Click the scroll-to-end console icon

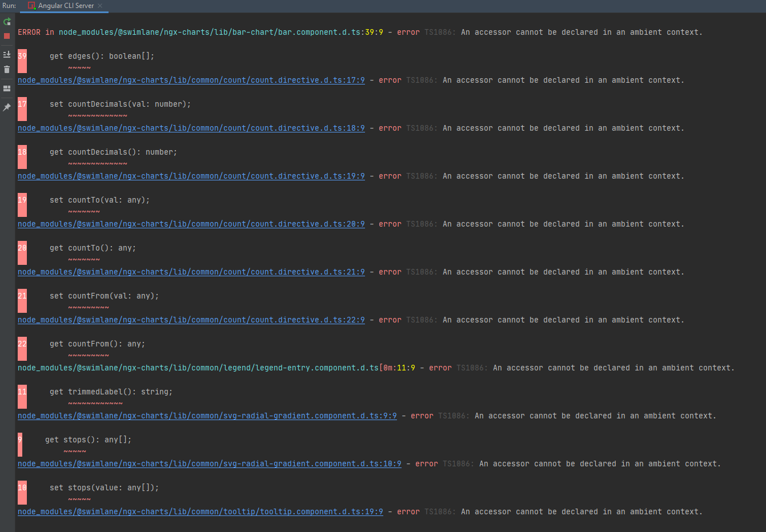click(x=7, y=54)
